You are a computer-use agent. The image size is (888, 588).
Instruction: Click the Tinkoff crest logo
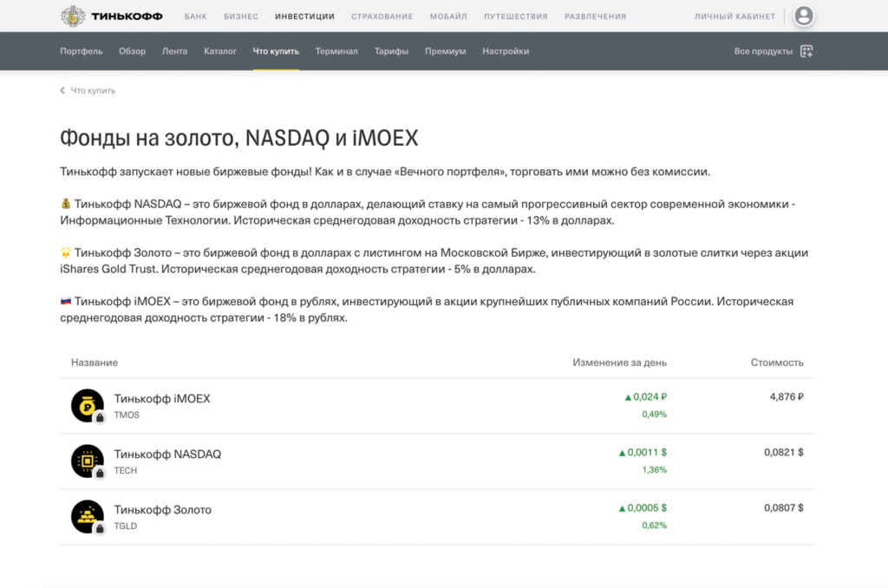click(x=73, y=16)
